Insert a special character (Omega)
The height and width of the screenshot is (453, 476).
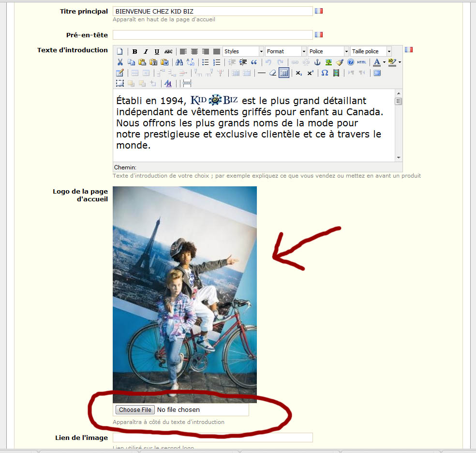(325, 73)
